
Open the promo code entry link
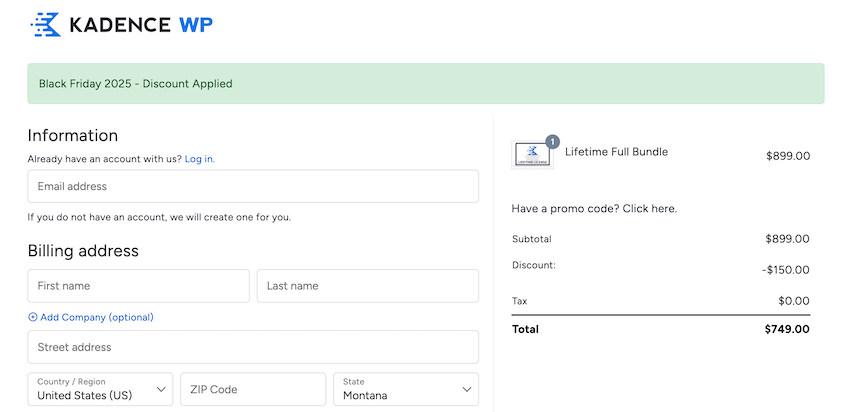[x=594, y=209]
